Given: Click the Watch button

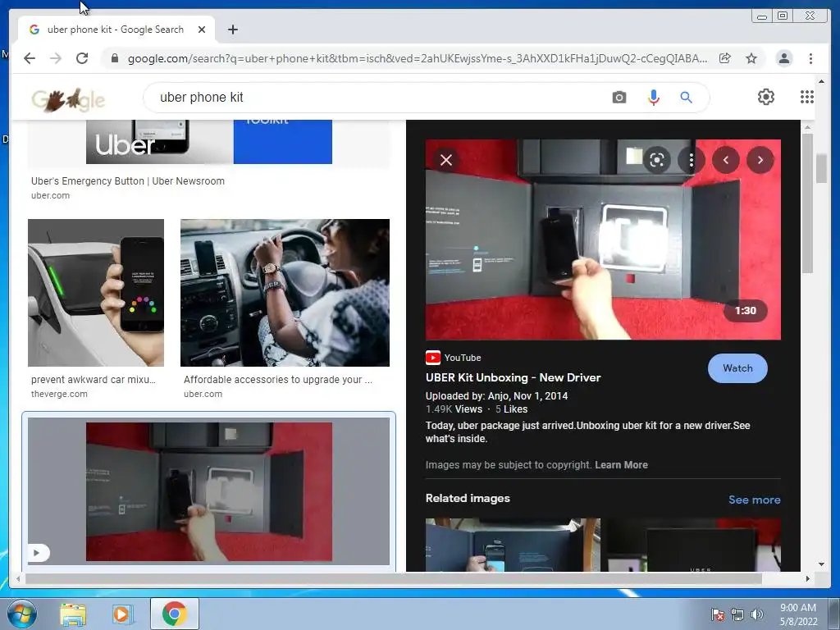Looking at the screenshot, I should [x=737, y=368].
